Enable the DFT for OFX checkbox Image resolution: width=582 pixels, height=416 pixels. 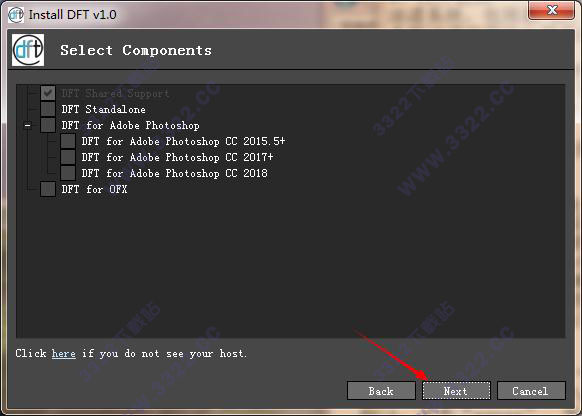(x=48, y=189)
